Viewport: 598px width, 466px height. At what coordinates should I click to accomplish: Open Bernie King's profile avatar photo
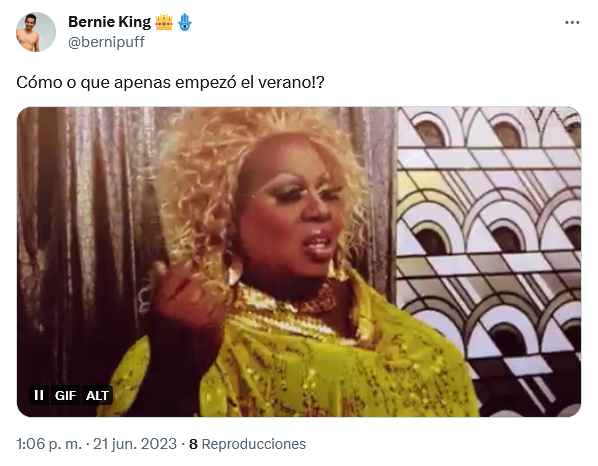[x=36, y=32]
